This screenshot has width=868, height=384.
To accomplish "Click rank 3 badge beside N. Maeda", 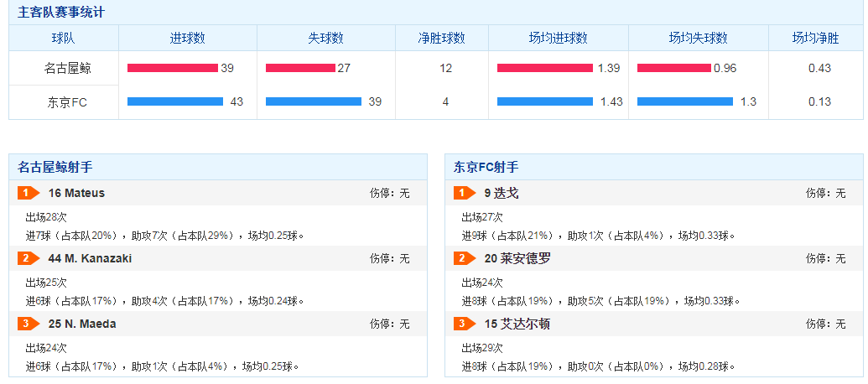I will pyautogui.click(x=29, y=324).
